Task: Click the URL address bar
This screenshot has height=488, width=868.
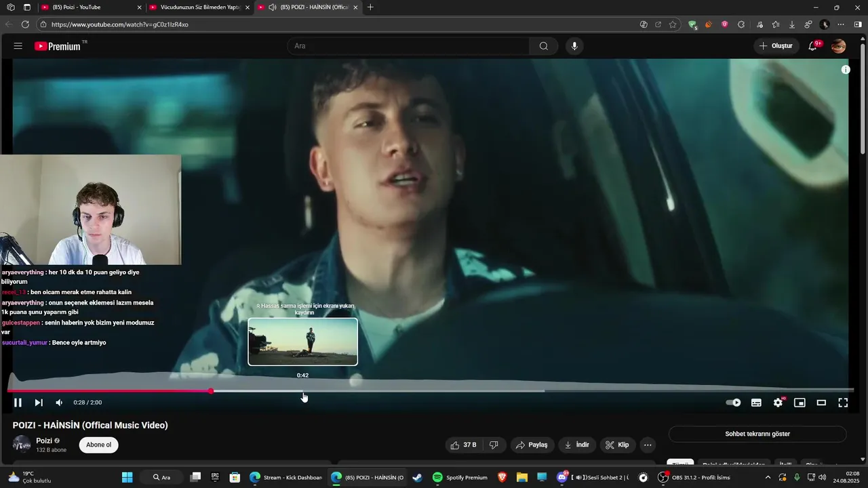Action: click(339, 24)
